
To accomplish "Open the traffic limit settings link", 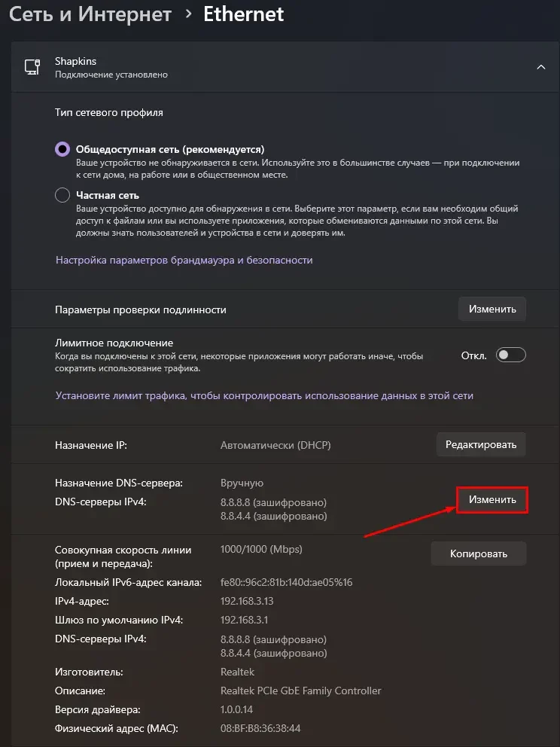I will pyautogui.click(x=264, y=395).
